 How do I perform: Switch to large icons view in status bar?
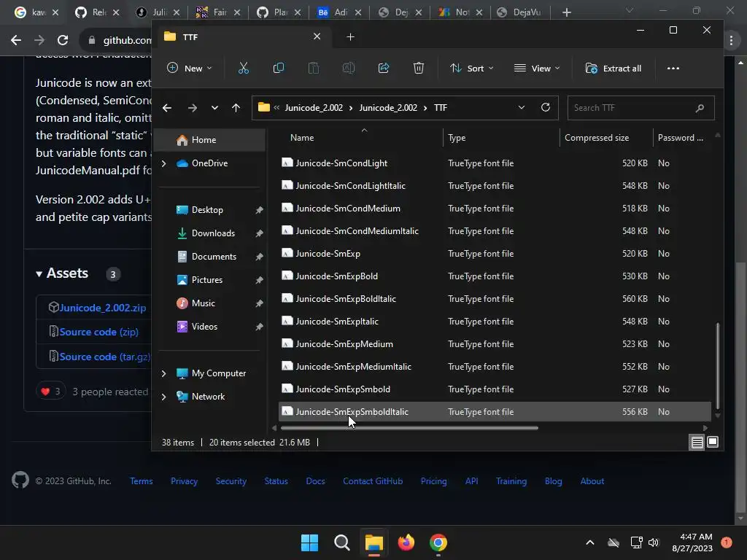[x=713, y=443]
